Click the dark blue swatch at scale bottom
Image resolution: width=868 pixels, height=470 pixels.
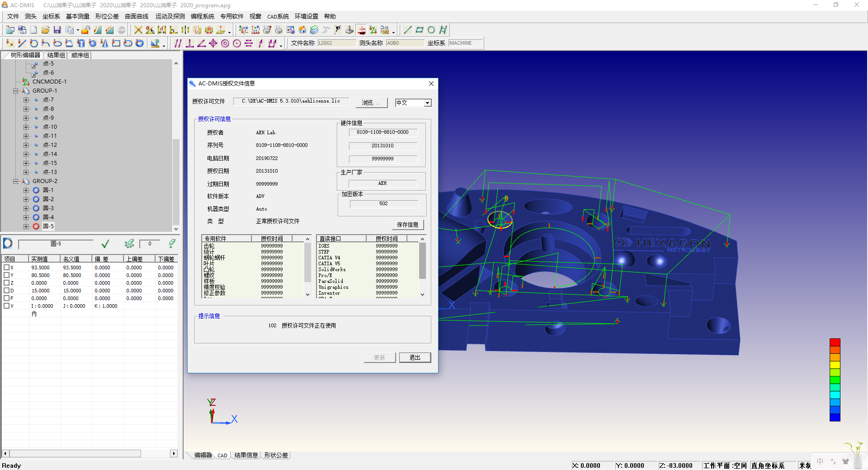point(835,418)
